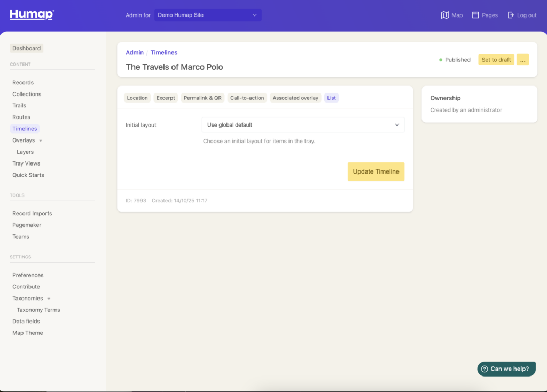Open the three-dots more actions button

click(x=522, y=60)
